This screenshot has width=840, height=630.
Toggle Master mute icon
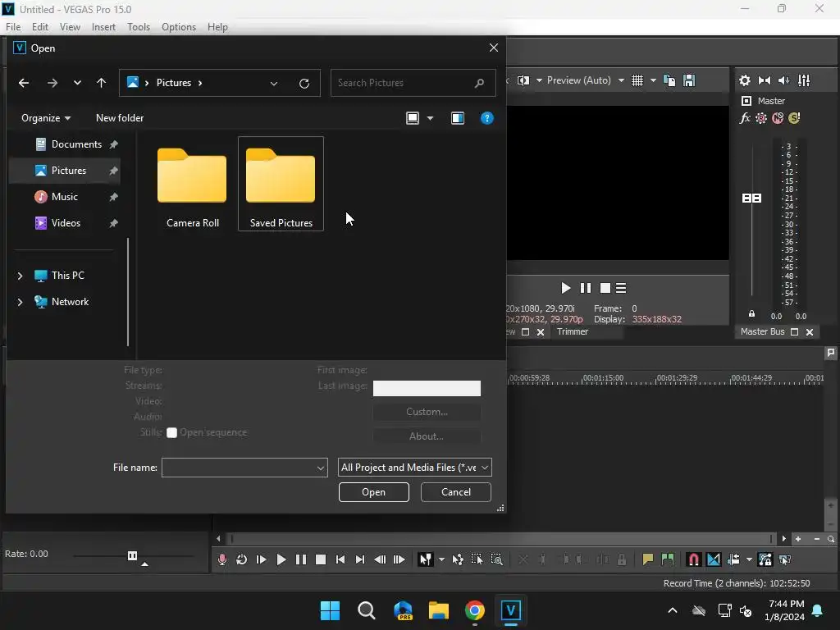tap(778, 118)
